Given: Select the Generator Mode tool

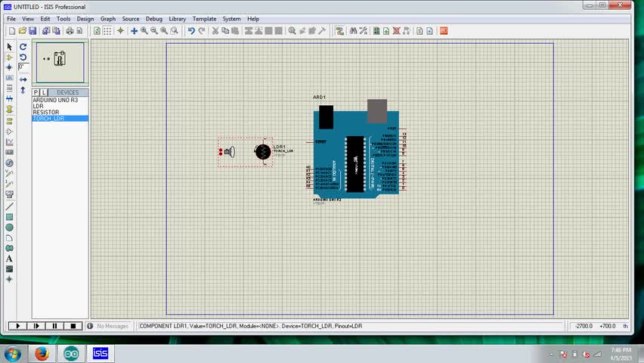Looking at the screenshot, I should [9, 163].
